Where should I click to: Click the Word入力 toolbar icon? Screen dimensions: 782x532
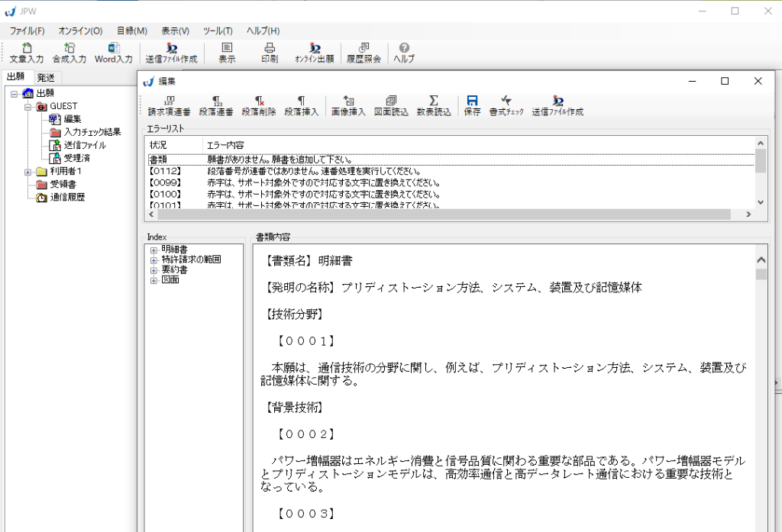pos(113,52)
